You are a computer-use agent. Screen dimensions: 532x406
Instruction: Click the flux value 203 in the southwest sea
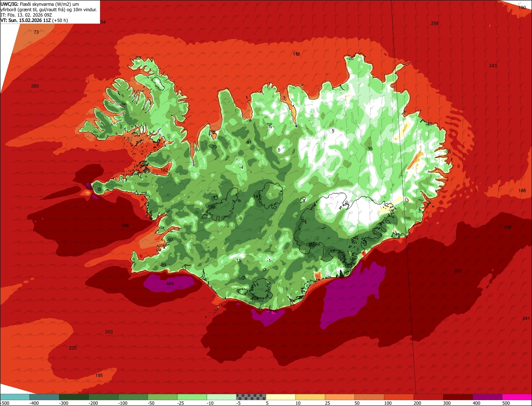pos(109,332)
